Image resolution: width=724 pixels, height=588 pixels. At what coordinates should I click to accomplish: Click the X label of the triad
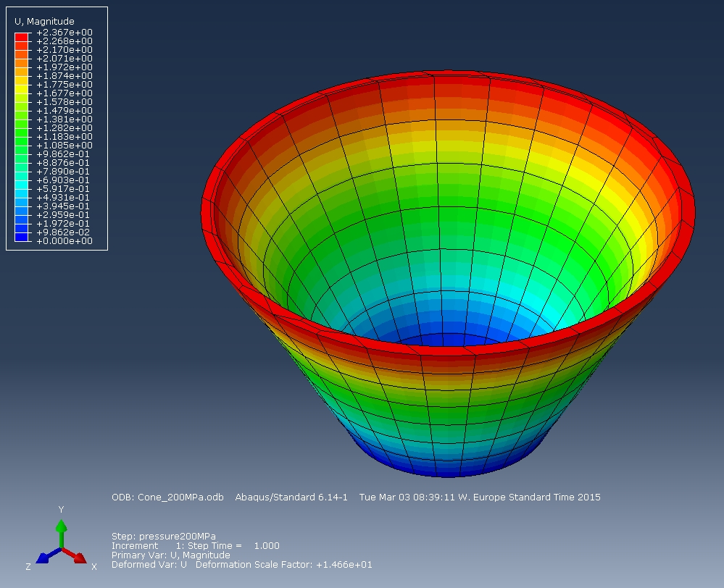(94, 567)
